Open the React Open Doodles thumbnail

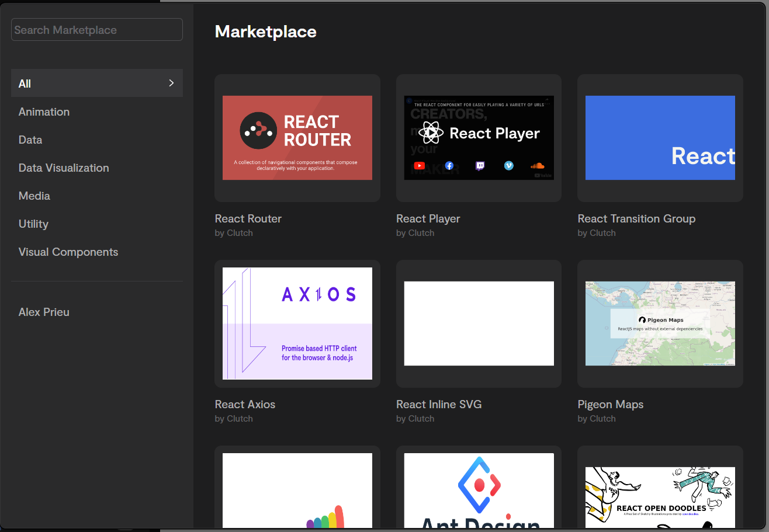(x=660, y=495)
